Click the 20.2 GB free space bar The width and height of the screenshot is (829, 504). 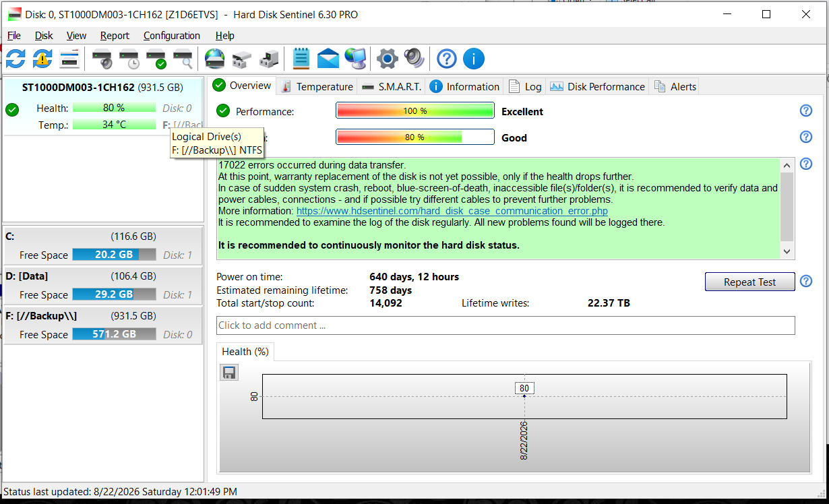[x=114, y=255]
